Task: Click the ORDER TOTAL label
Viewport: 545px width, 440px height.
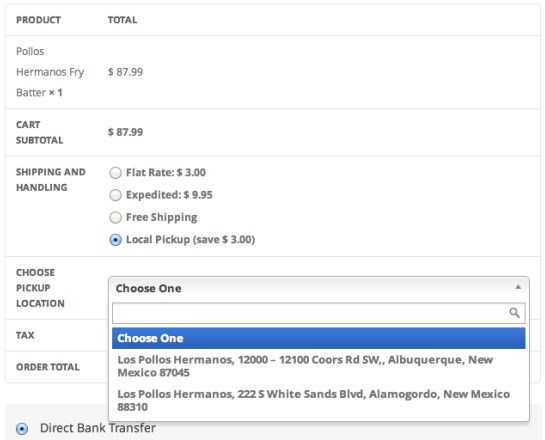Action: coord(48,367)
